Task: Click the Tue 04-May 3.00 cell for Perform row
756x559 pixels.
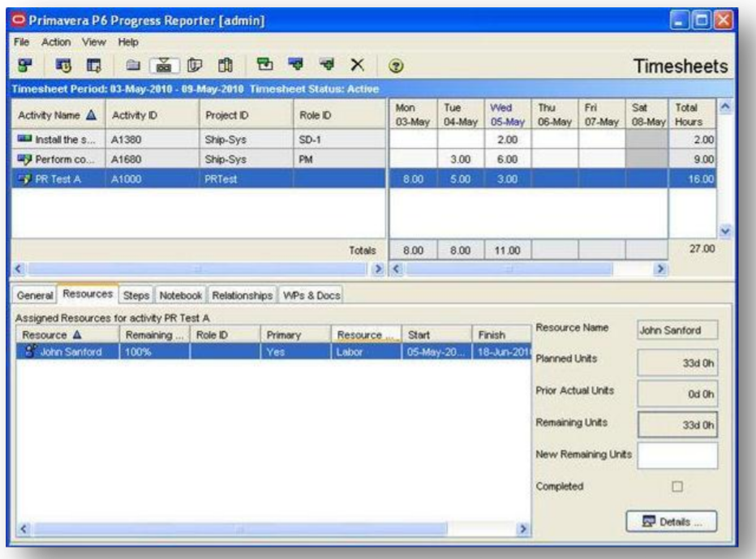Action: [461, 159]
